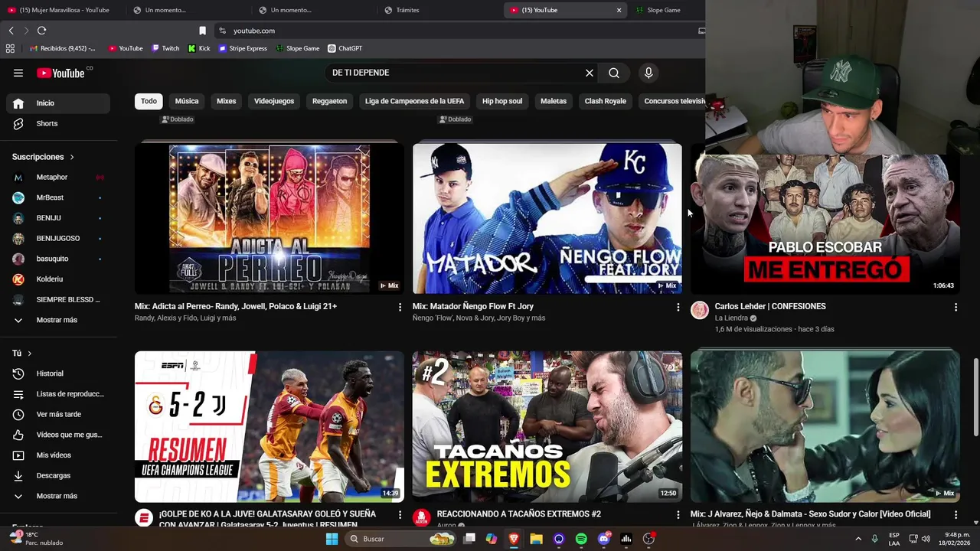This screenshot has width=980, height=551.
Task: Select the Reggaeton filter chip
Action: pos(329,101)
